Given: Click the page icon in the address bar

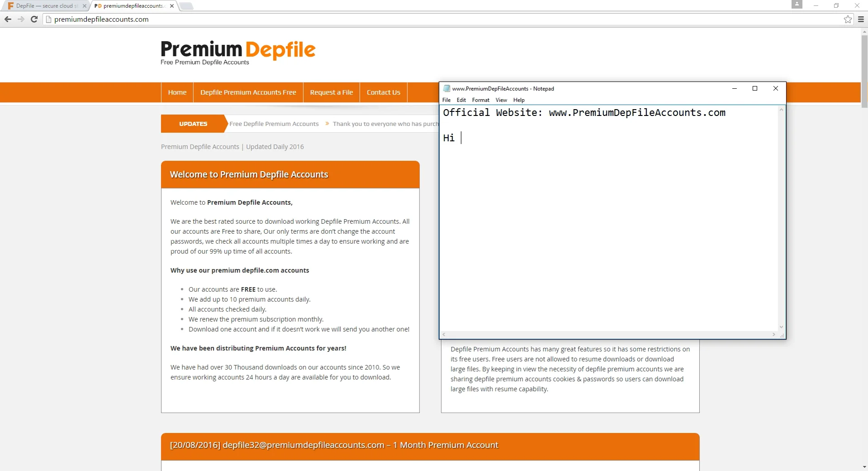Looking at the screenshot, I should (49, 19).
